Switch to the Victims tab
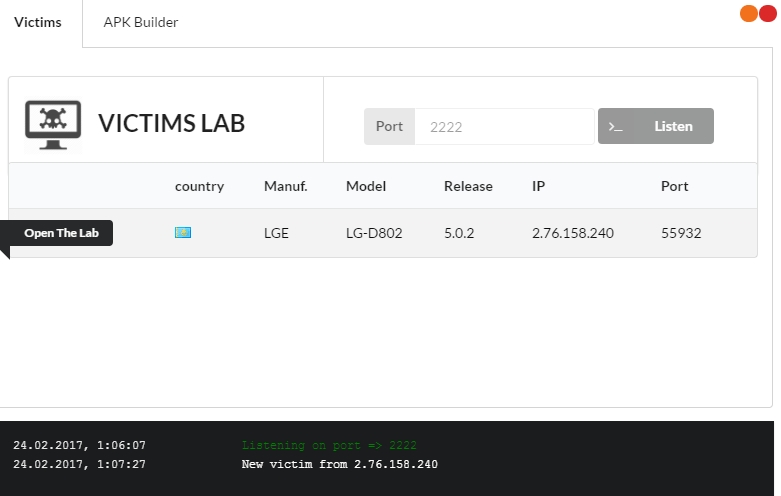The width and height of the screenshot is (781, 496). [x=38, y=22]
